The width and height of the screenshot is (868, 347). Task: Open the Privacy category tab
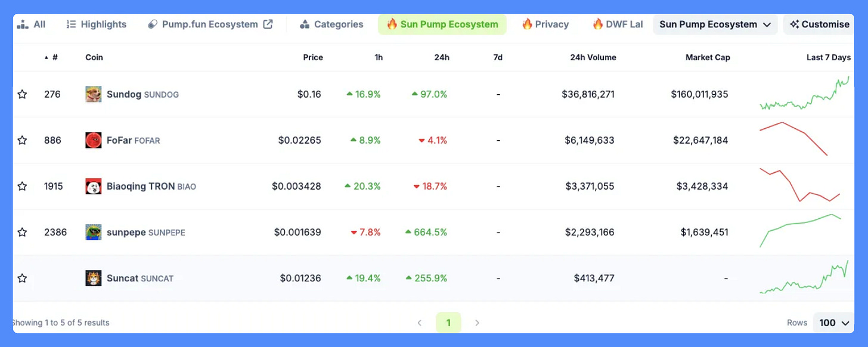tap(545, 24)
